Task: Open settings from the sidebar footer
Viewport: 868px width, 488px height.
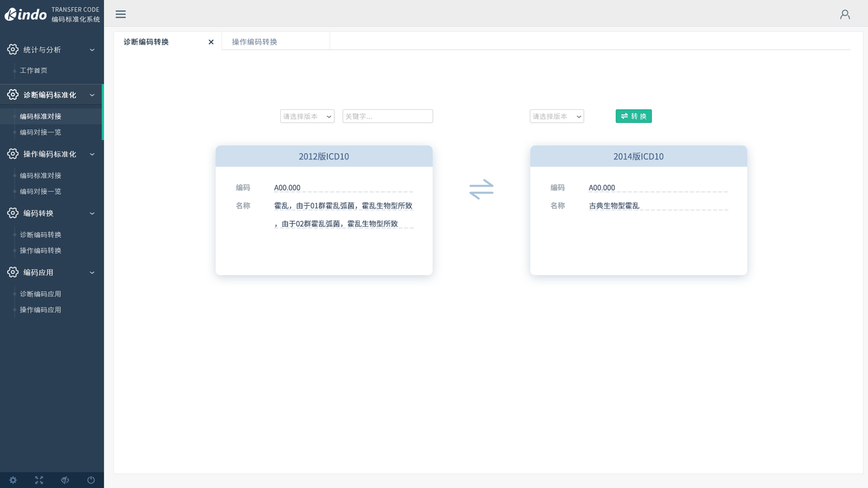Action: pyautogui.click(x=13, y=480)
